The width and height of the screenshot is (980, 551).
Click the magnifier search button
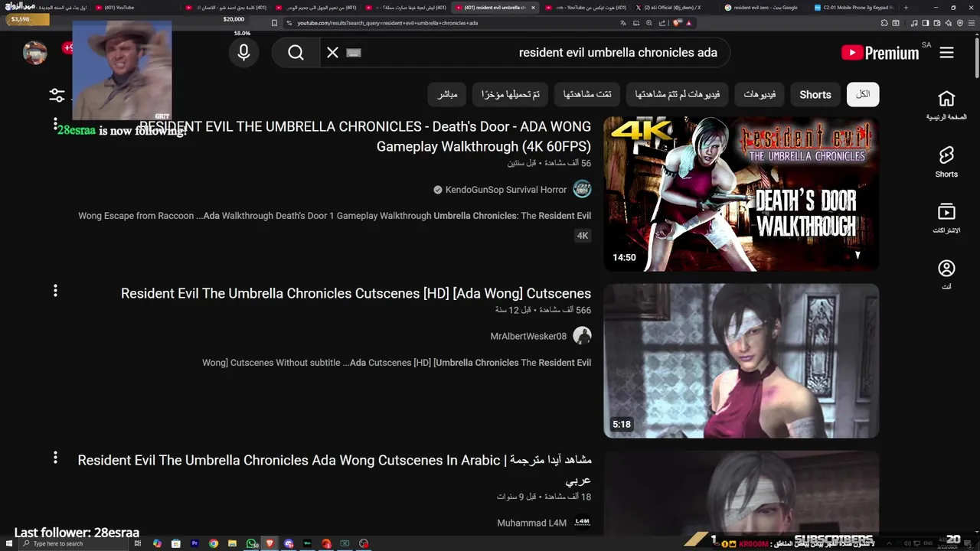tap(296, 52)
